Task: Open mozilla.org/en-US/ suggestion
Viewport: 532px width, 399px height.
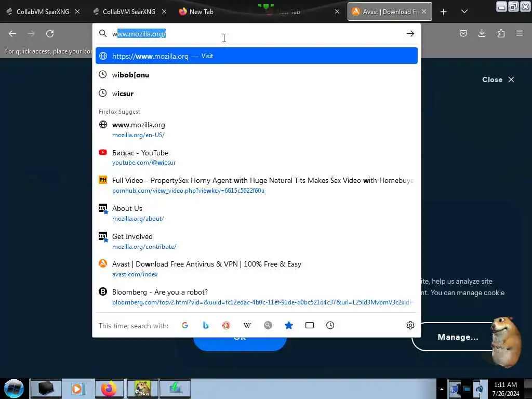Action: (257, 129)
